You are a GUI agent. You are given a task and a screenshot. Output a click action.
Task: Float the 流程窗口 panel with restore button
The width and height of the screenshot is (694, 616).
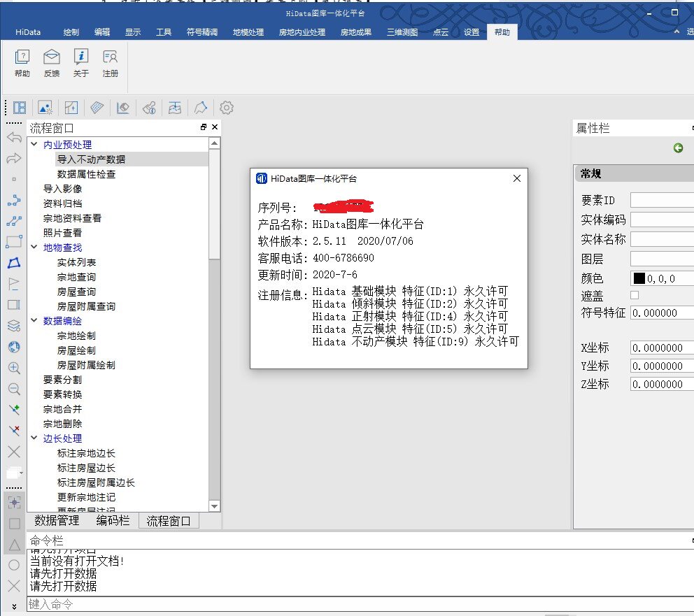(x=203, y=127)
